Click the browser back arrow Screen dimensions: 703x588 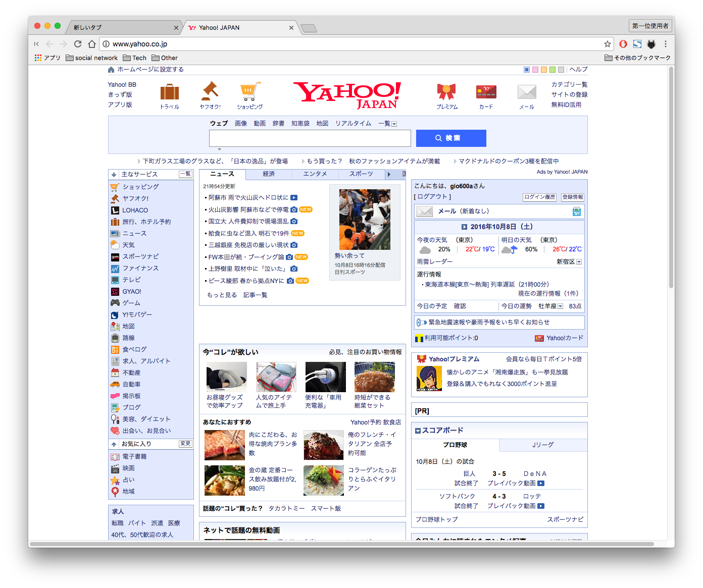[x=49, y=44]
